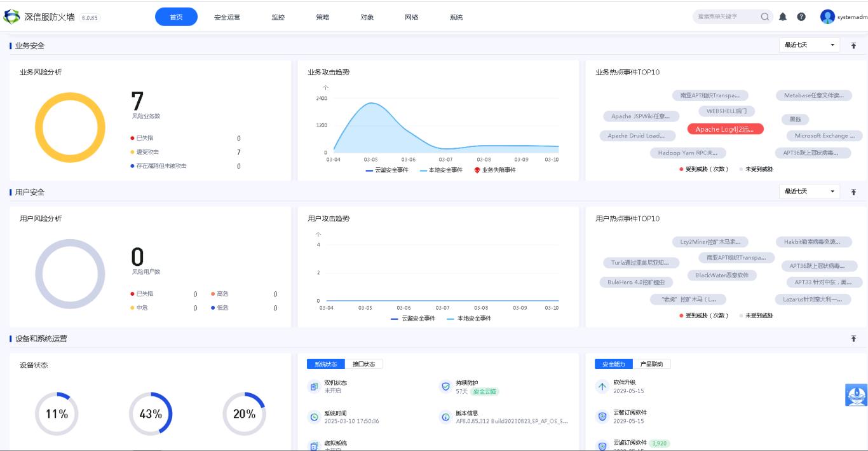Click the red Apache Log4j2 event tag
868x451 pixels.
coord(725,129)
